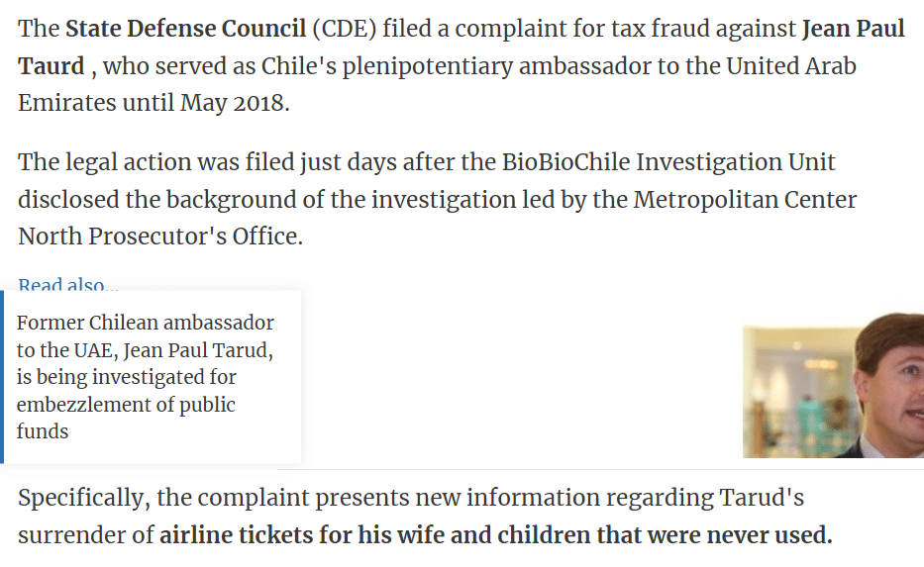
Task: Click the text "Emirates until May 2018."
Action: 154,104
